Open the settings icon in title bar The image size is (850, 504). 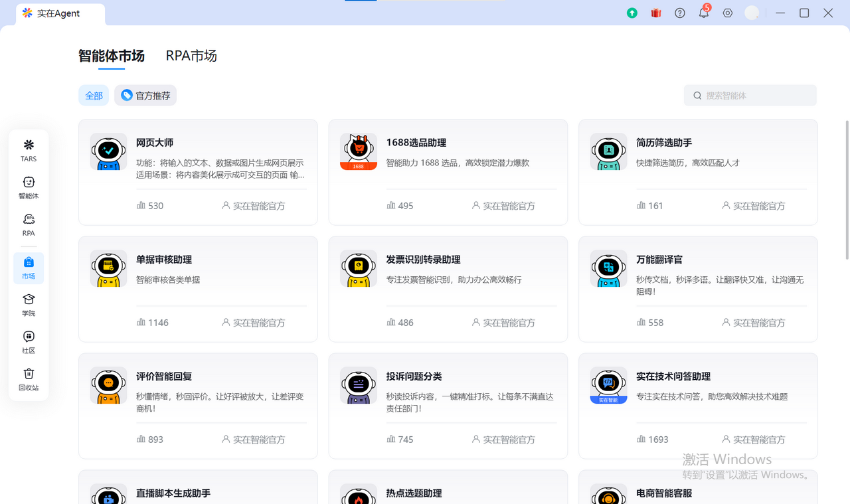(x=728, y=13)
